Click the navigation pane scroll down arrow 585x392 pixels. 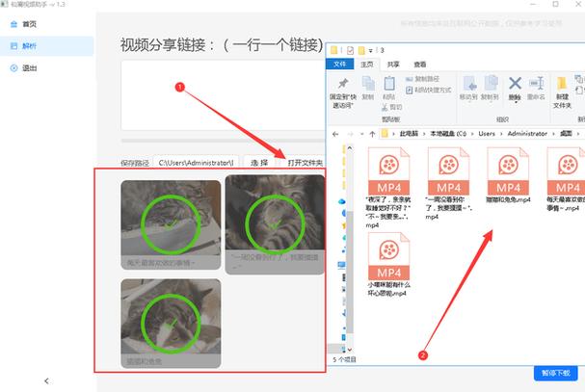pos(350,350)
